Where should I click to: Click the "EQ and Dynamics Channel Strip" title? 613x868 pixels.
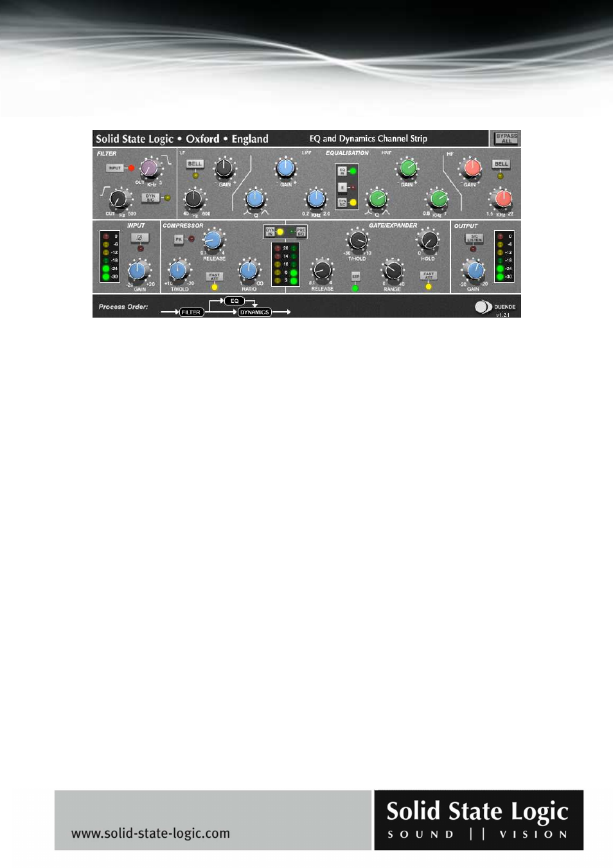coord(368,138)
